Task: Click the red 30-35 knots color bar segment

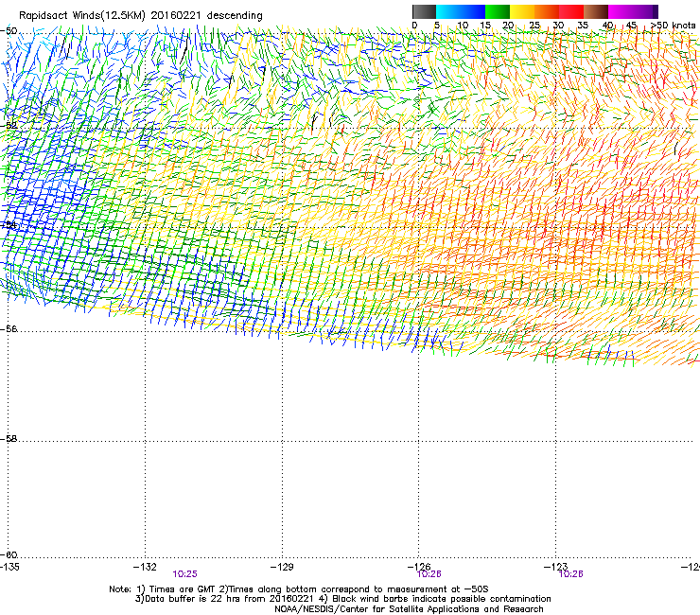Action: tap(571, 11)
